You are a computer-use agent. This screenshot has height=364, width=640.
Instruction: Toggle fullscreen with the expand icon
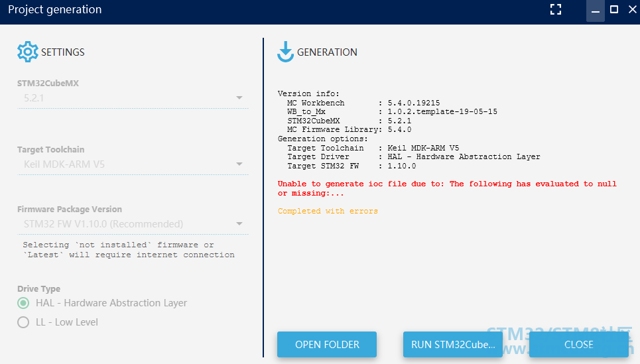point(556,9)
